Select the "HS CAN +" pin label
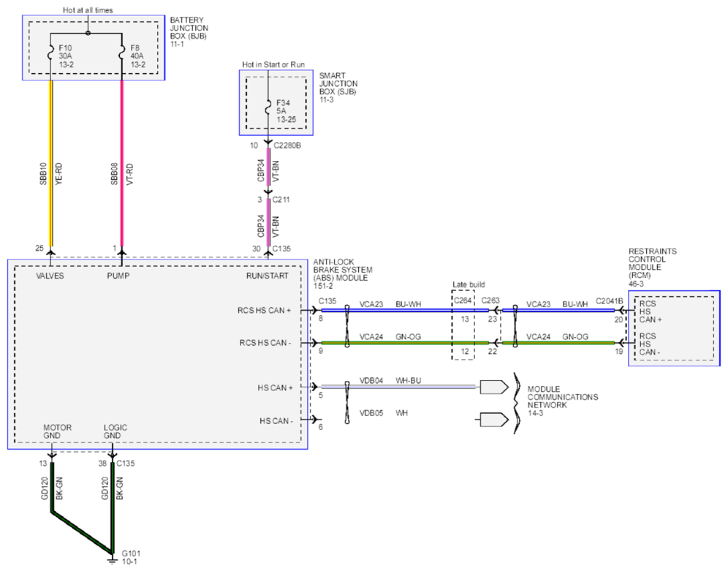 (276, 387)
